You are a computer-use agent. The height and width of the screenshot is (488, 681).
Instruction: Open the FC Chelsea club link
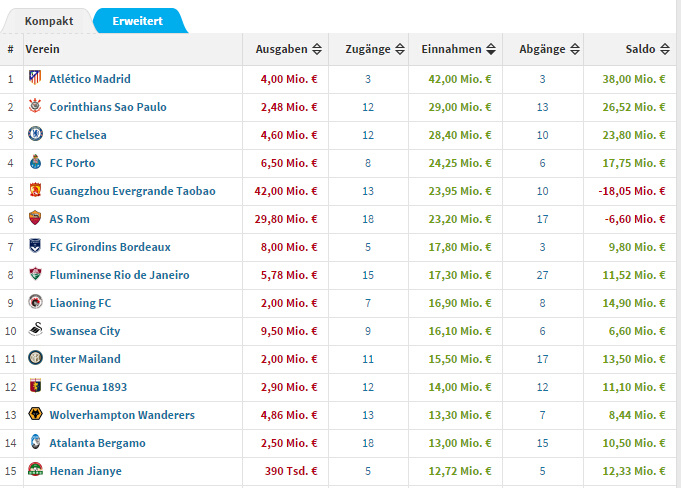point(78,135)
